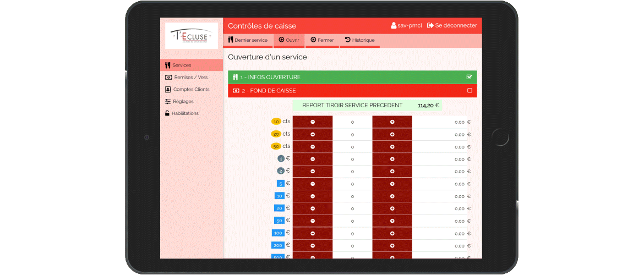Decrease the 20 € note count

point(313,208)
